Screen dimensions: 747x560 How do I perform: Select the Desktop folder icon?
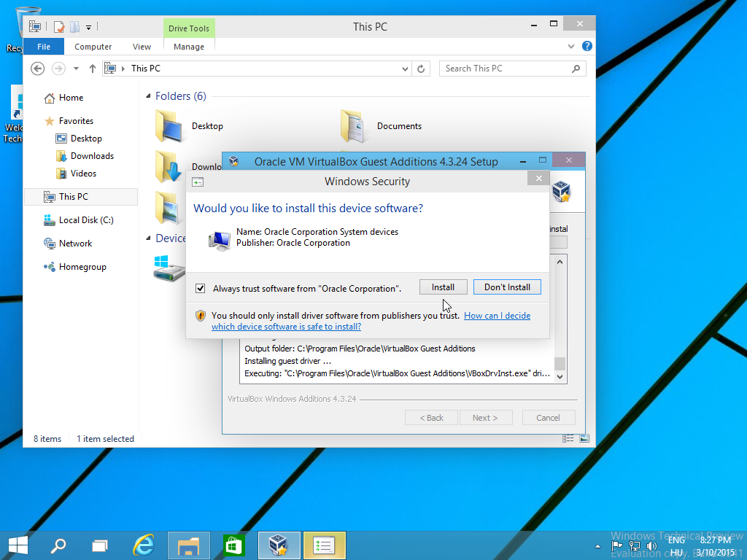[169, 126]
